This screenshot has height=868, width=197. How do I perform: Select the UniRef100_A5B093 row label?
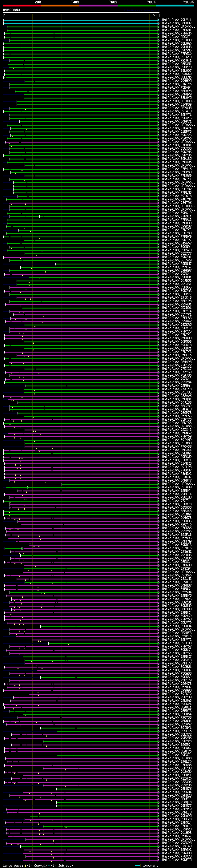tap(177, 338)
